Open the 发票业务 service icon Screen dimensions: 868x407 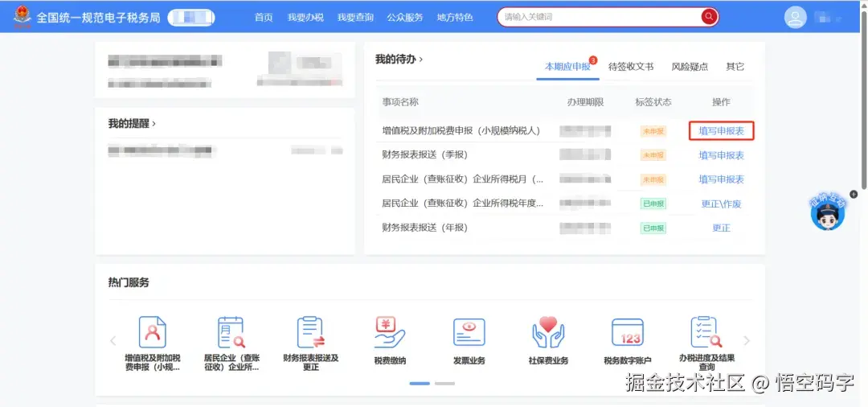tap(469, 332)
